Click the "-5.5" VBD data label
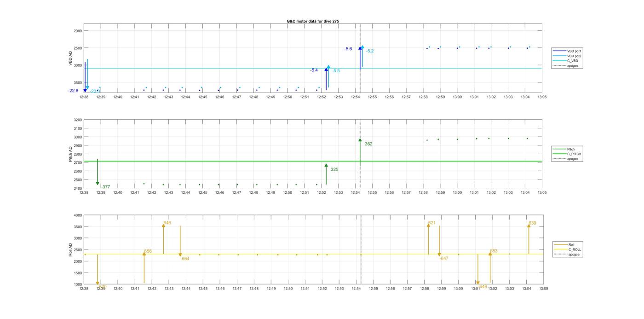Screen dimensions: 644x319 (x=336, y=70)
